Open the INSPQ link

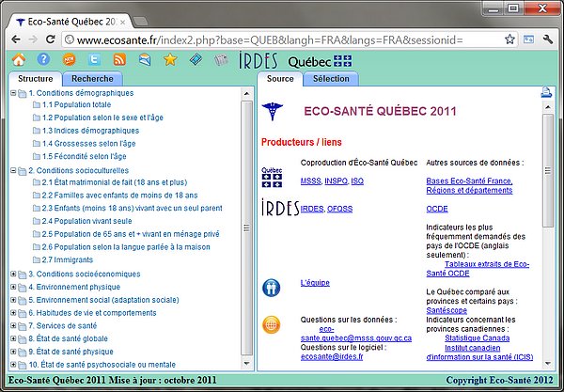pyautogui.click(x=336, y=180)
